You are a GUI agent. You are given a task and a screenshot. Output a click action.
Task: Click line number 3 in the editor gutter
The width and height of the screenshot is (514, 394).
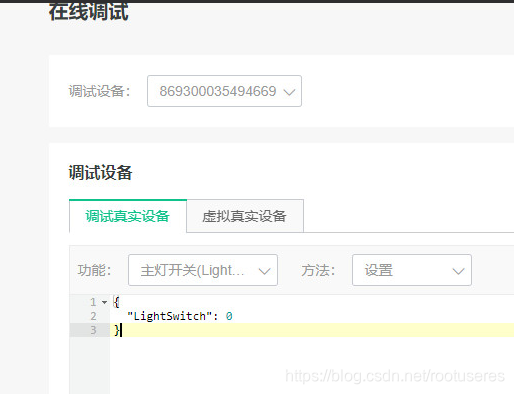tap(93, 330)
